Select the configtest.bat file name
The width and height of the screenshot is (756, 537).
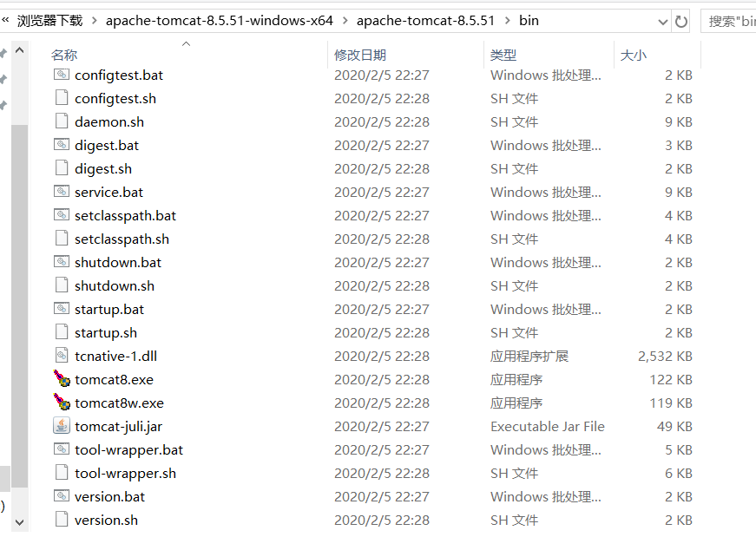pyautogui.click(x=119, y=75)
